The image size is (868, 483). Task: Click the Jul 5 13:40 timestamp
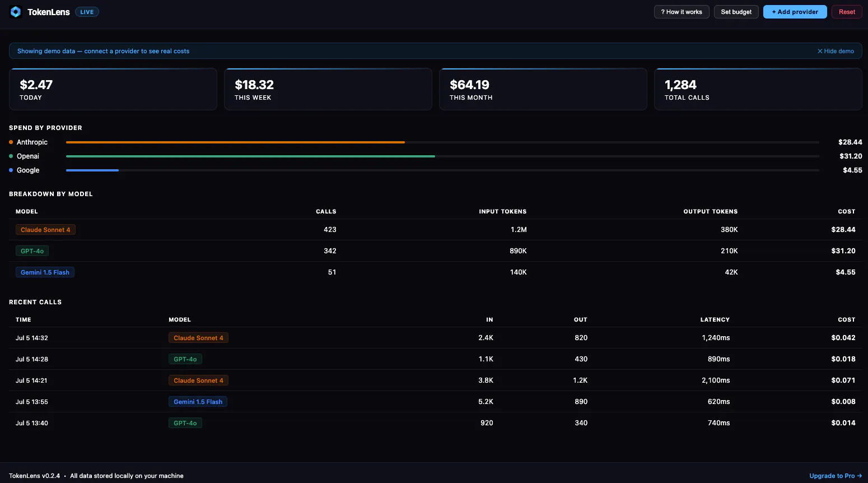(32, 423)
